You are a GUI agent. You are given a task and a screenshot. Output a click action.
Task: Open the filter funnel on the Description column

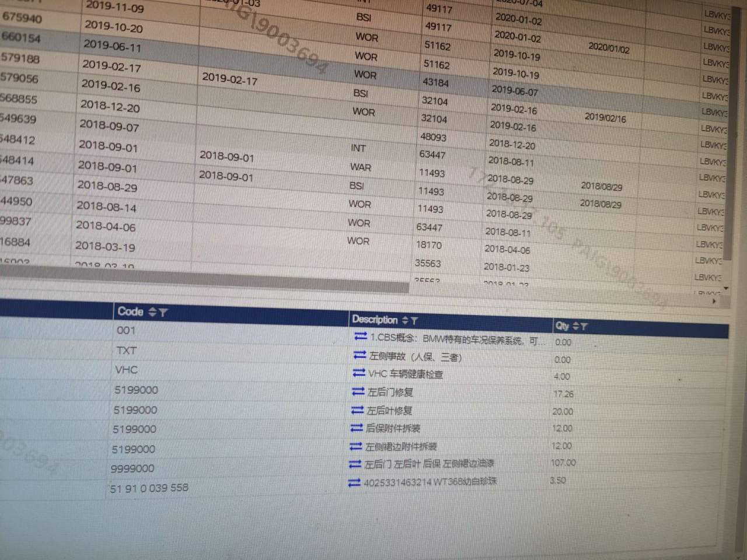414,320
